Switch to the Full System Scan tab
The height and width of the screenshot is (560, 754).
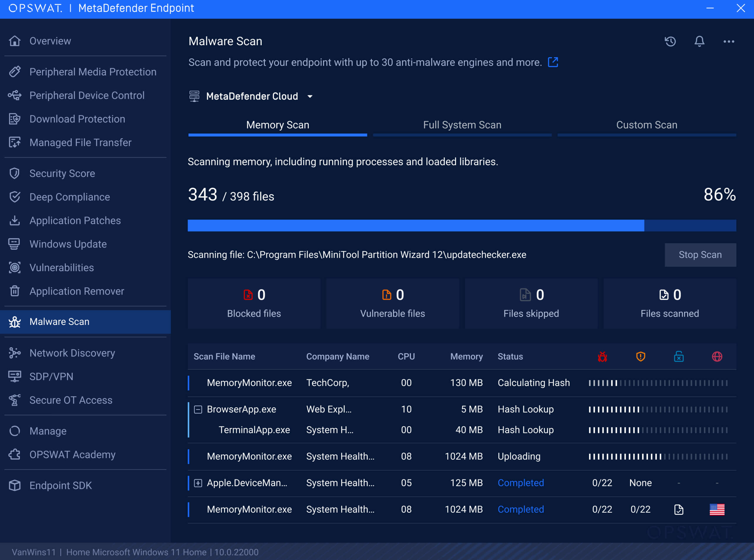462,125
